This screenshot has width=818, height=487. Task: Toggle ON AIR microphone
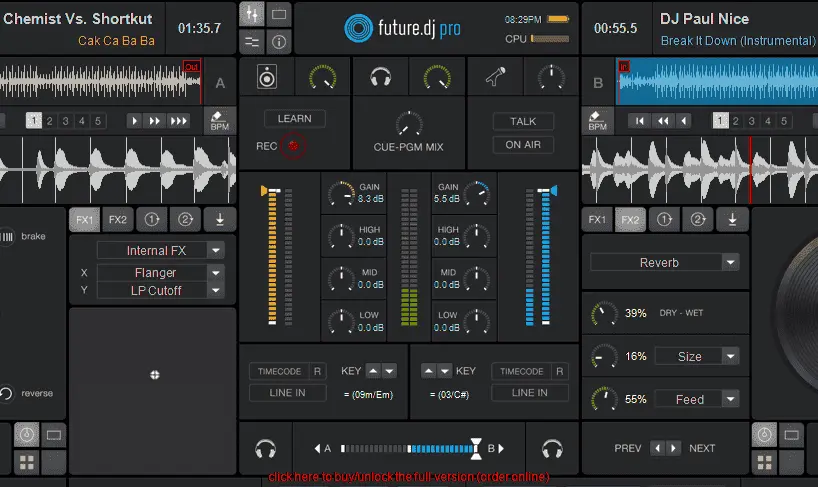click(523, 145)
